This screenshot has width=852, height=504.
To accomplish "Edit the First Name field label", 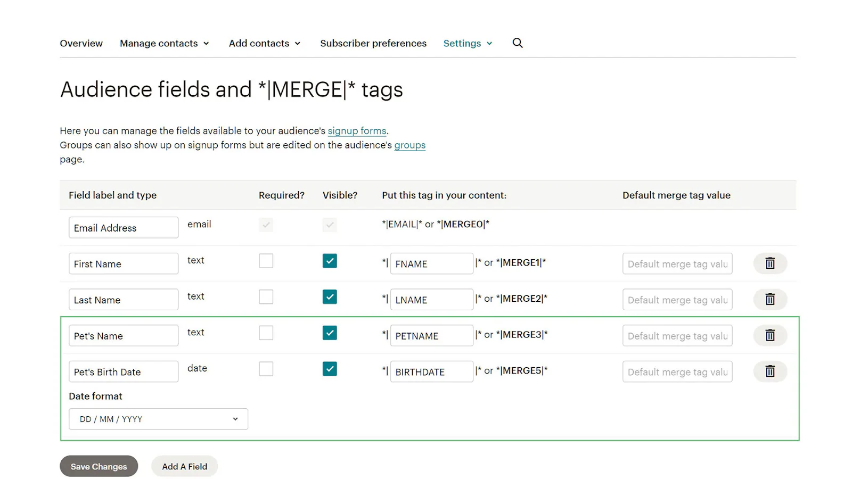I will (124, 263).
